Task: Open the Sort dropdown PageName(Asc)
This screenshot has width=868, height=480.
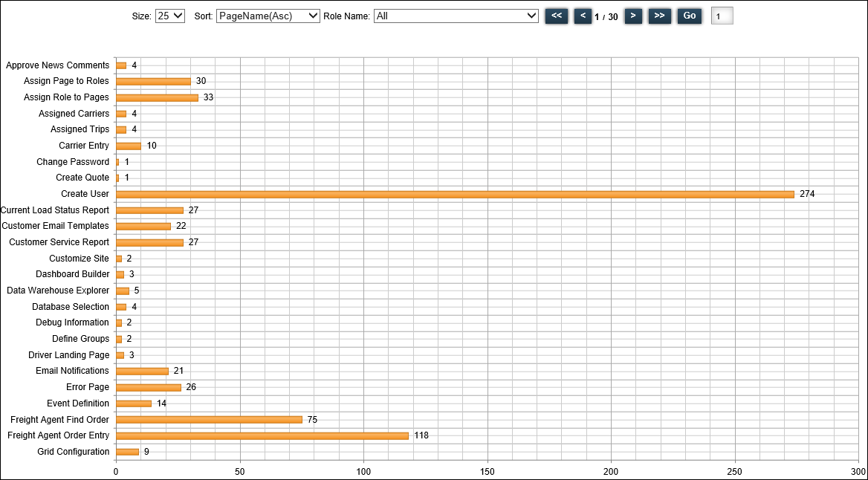Action: 268,16
